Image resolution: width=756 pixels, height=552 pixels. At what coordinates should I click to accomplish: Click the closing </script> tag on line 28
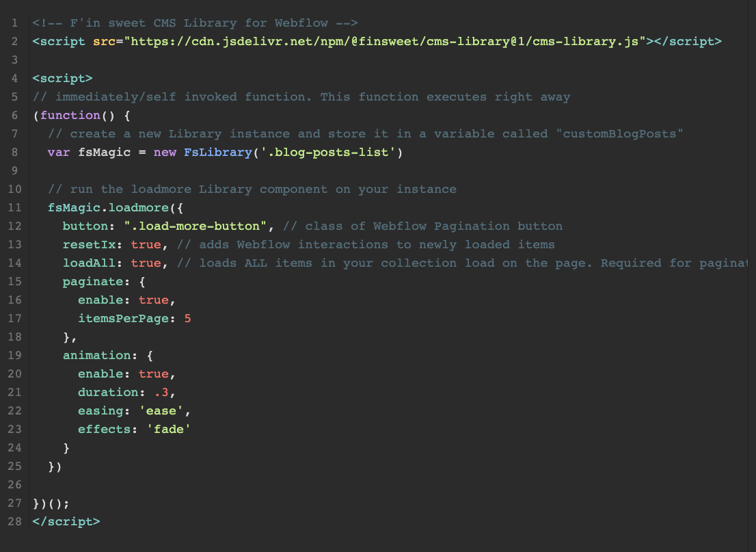[x=66, y=522]
